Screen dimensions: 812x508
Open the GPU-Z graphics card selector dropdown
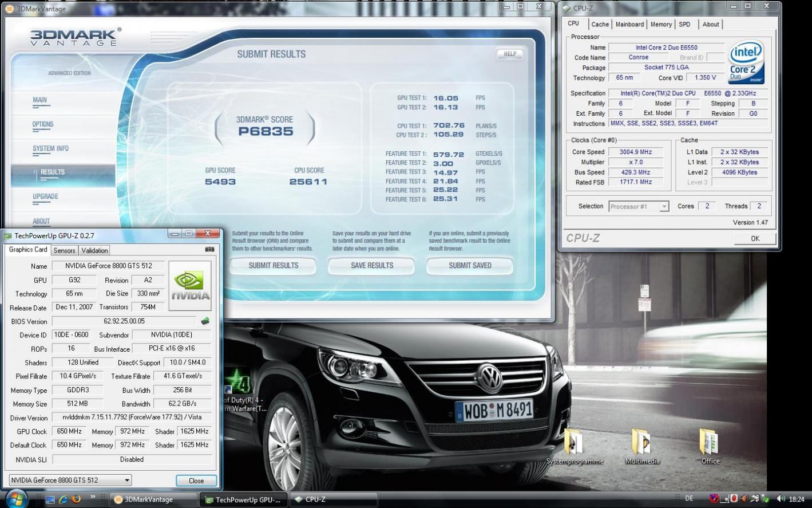70,480
